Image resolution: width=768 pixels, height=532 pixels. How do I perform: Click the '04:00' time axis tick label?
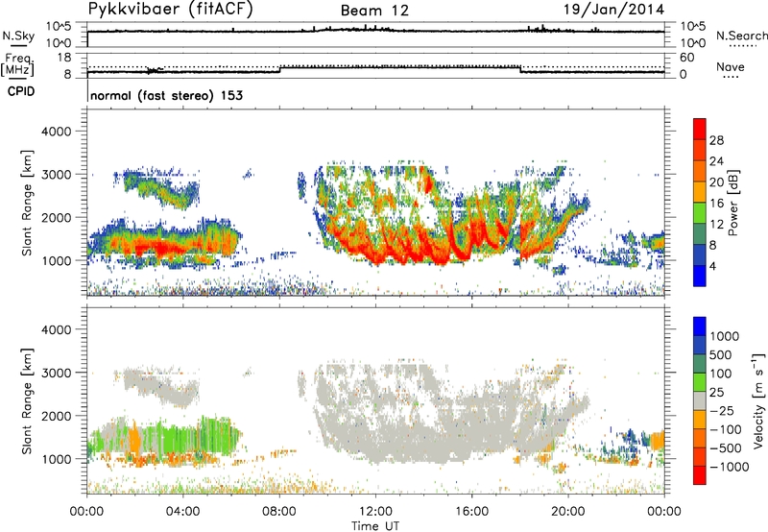pyautogui.click(x=183, y=512)
